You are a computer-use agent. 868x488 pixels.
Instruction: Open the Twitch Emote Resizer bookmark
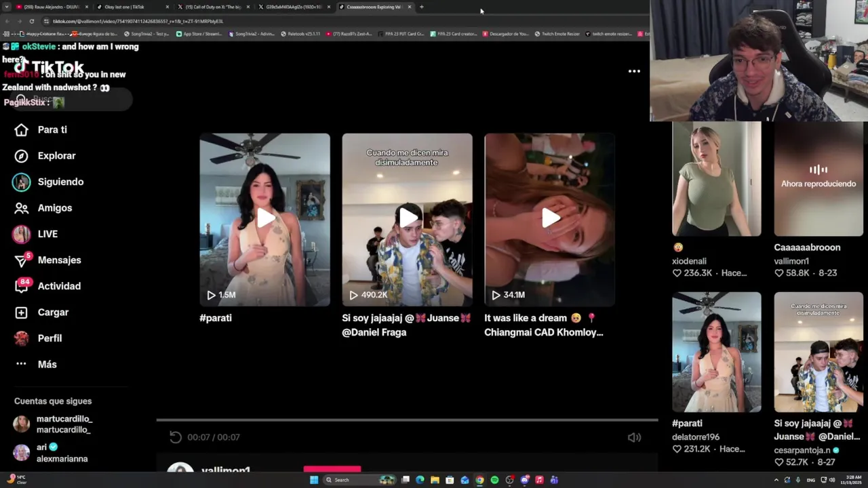(x=557, y=34)
